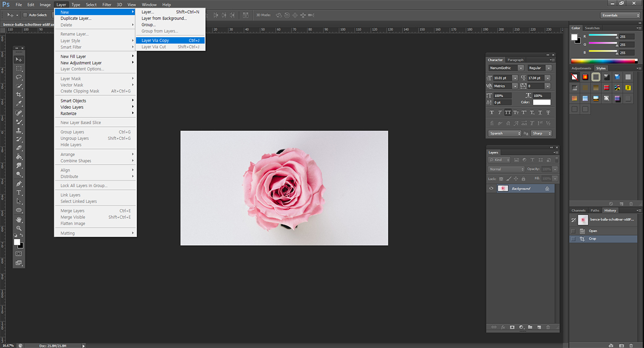This screenshot has width=644, height=348.
Task: Select the Ellipse shape tool
Action: click(19, 210)
